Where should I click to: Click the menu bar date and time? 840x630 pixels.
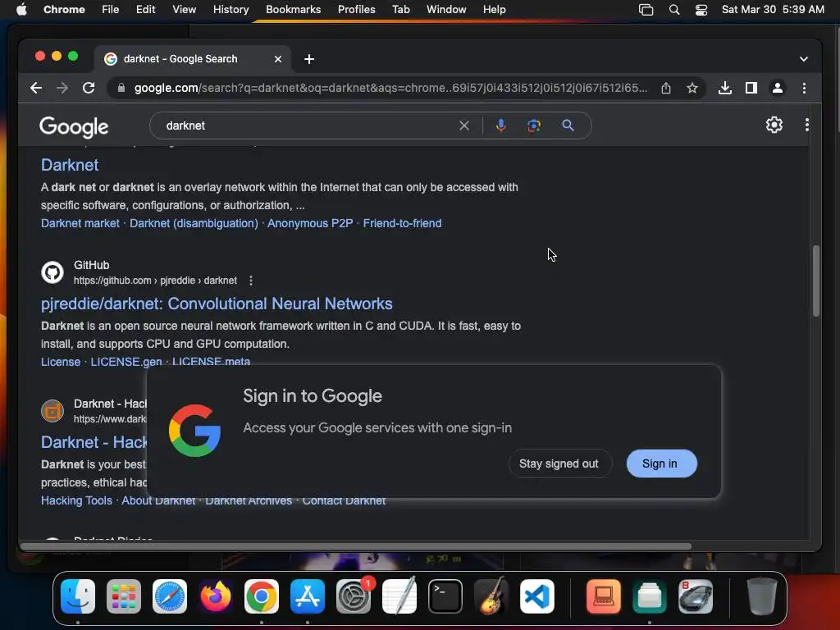[773, 9]
